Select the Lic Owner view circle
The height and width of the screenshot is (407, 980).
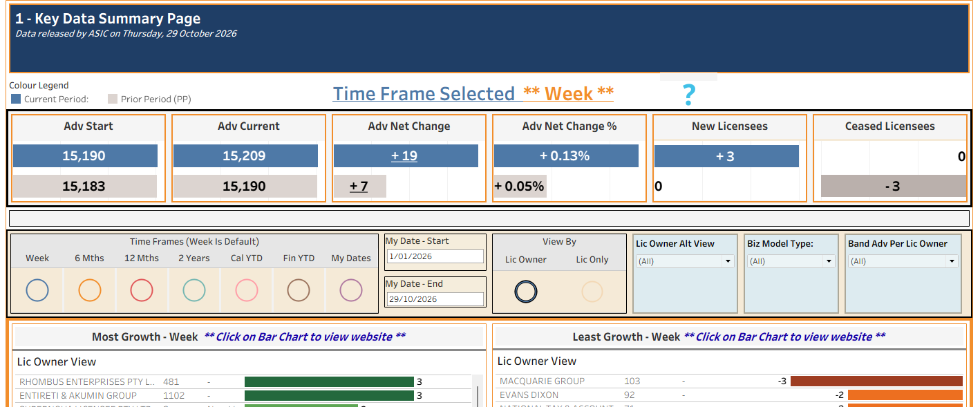tap(526, 292)
